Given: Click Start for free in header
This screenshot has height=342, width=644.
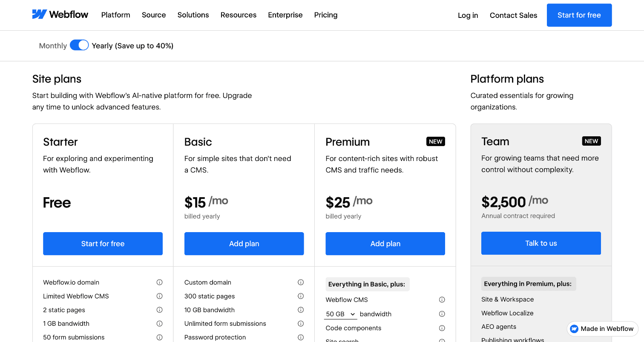Looking at the screenshot, I should [x=579, y=15].
